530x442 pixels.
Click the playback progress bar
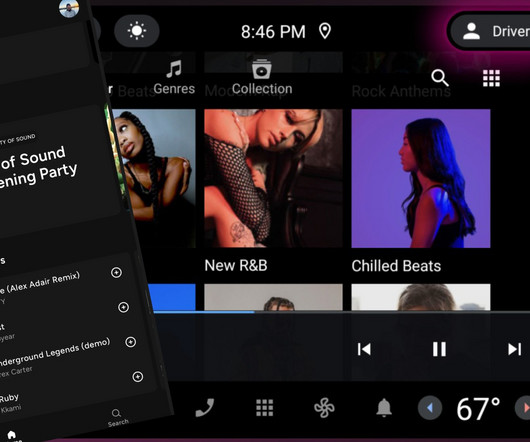pos(341,312)
